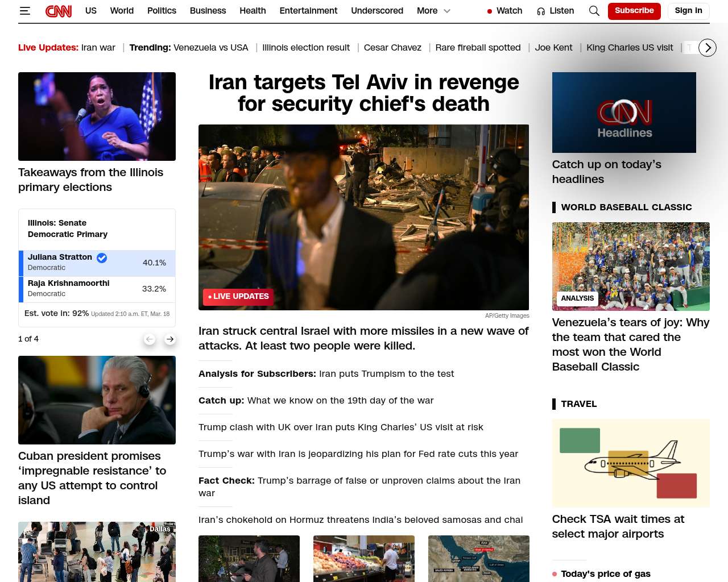Viewport: 728px width, 582px height.
Task: Open the Business section
Action: click(x=208, y=11)
